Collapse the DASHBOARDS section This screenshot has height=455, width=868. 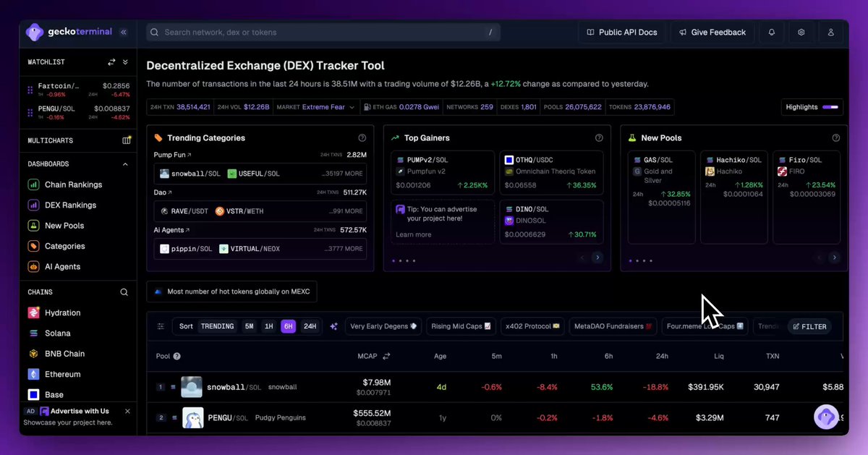coord(124,163)
